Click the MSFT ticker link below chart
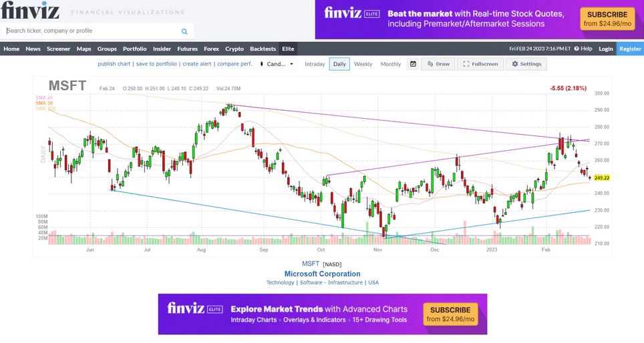Image resolution: width=644 pixels, height=343 pixels. (311, 264)
